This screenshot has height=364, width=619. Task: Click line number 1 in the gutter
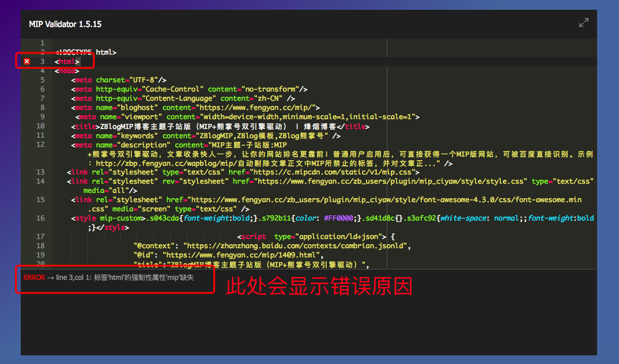point(42,43)
